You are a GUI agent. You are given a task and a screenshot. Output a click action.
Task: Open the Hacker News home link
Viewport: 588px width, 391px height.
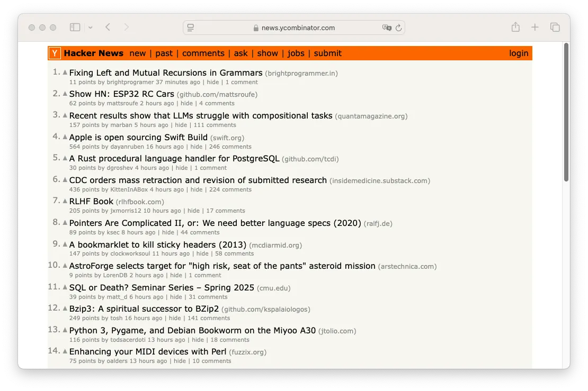(93, 53)
